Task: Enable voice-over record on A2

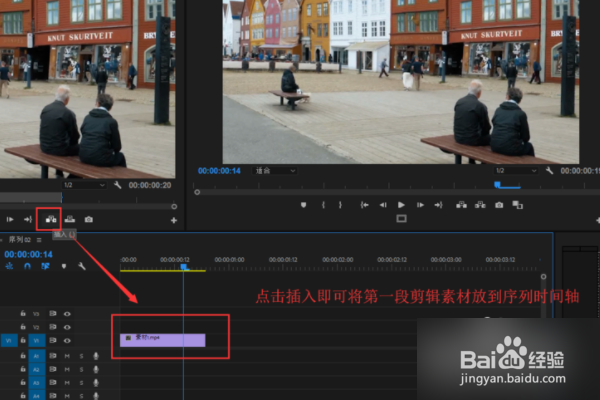Action: [x=96, y=369]
